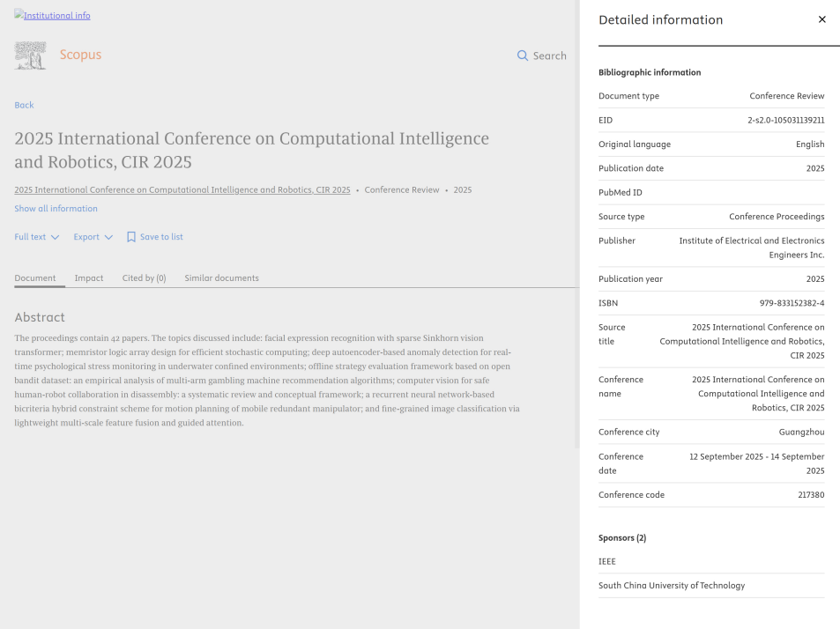Close the Detailed information panel

pos(821,19)
